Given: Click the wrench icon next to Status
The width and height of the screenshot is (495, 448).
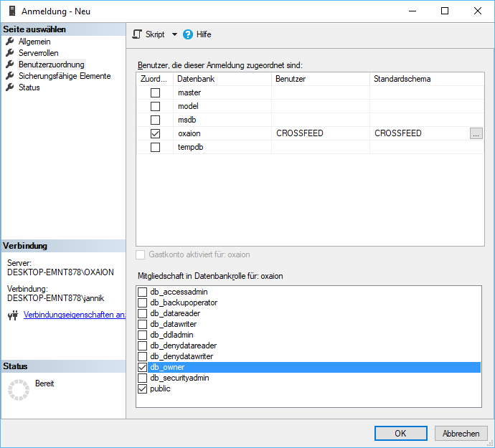Looking at the screenshot, I should pyautogui.click(x=10, y=87).
